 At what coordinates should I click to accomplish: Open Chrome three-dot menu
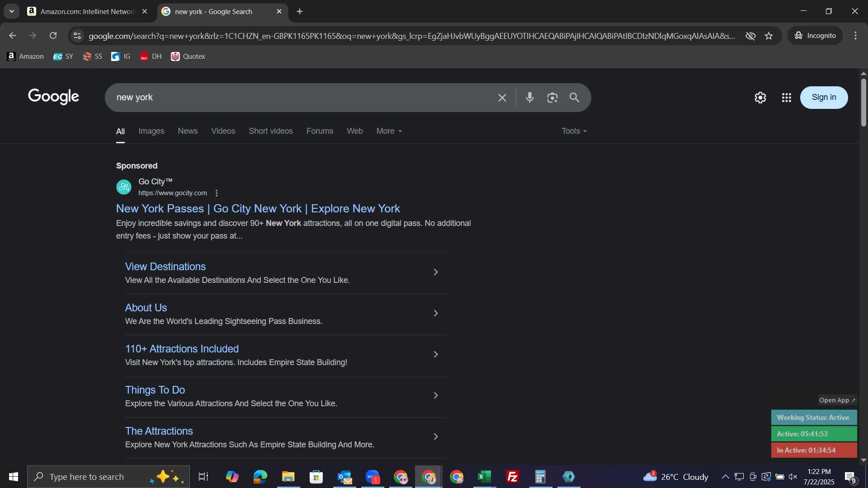[855, 36]
